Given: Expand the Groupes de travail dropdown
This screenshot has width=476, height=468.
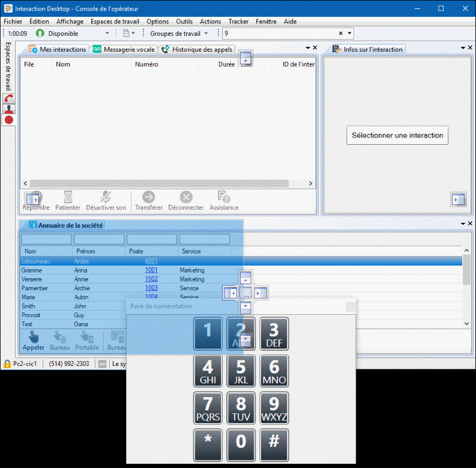Looking at the screenshot, I should point(206,34).
